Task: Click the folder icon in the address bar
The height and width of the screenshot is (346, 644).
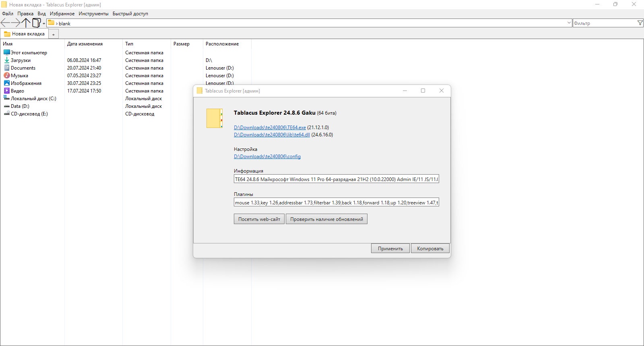Action: click(x=51, y=23)
